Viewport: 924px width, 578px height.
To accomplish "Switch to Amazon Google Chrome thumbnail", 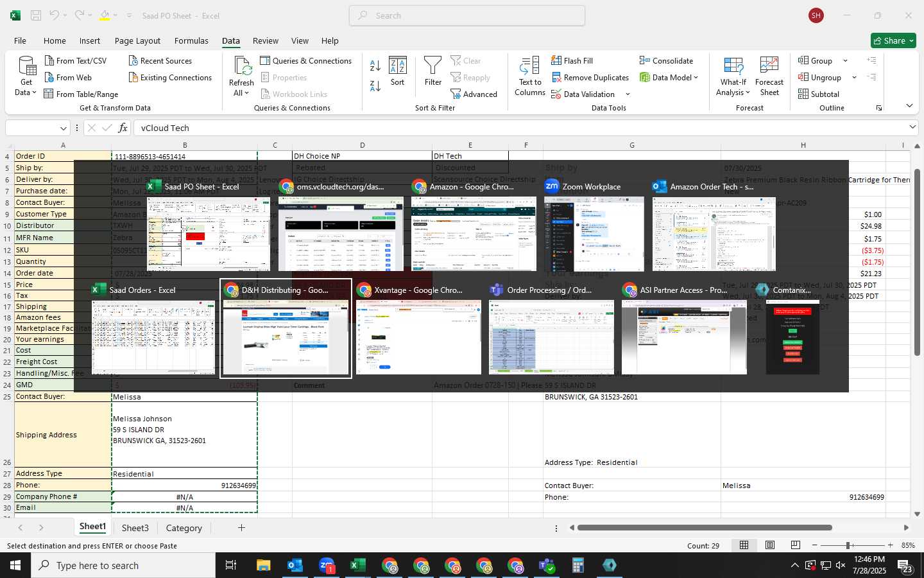I will pyautogui.click(x=474, y=225).
